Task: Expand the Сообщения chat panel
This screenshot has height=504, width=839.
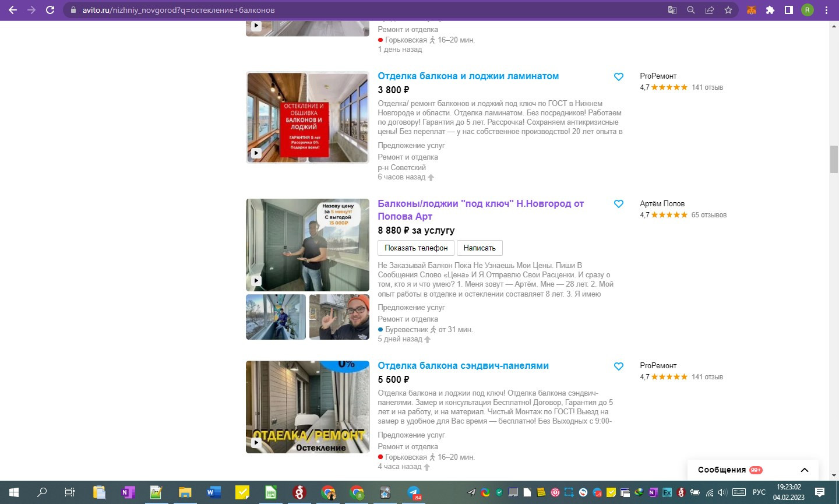Action: [805, 470]
